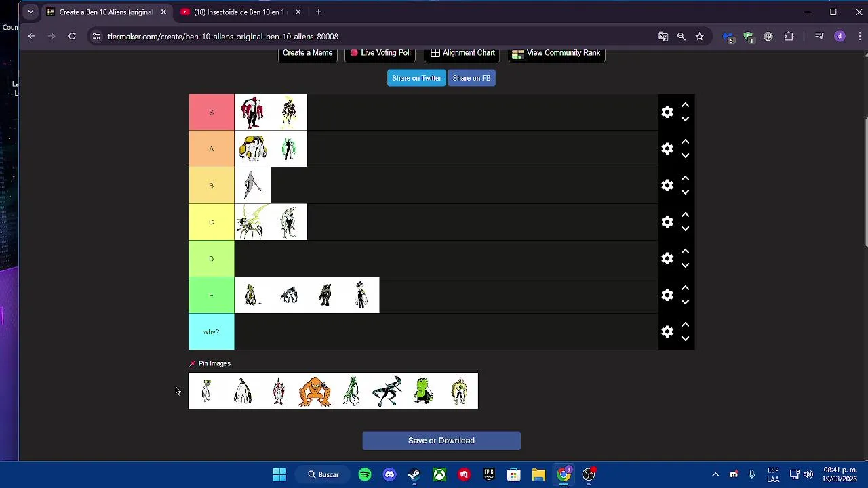Move the A tier row up with its up arrow
Screen dimensions: 868x488
685,142
